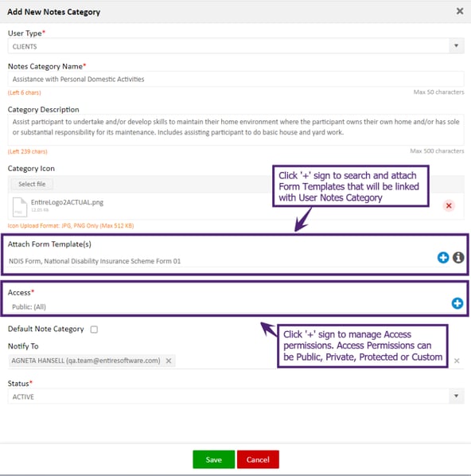Viewport: 471px width, 476px height.
Task: Open the info icon beside Attach Form Template
Action: point(458,257)
